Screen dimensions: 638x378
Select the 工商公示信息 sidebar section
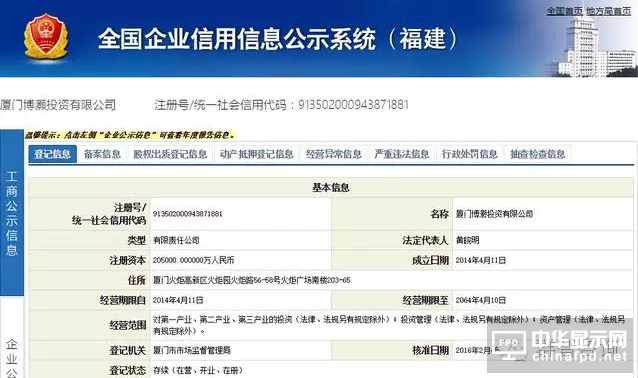(12, 213)
